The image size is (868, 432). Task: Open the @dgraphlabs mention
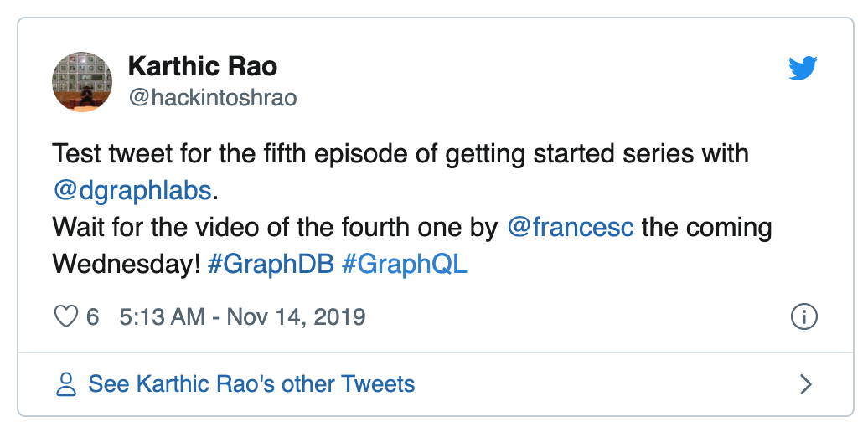coord(132,191)
